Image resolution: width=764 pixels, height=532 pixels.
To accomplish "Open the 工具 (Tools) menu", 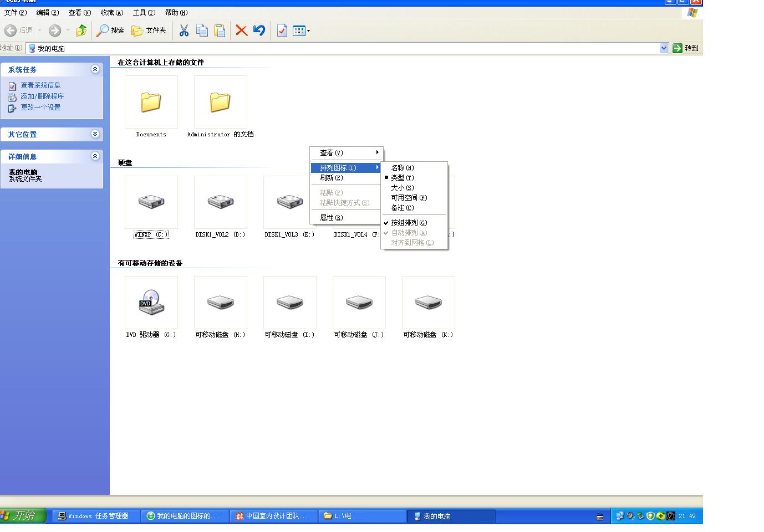I will tap(144, 13).
